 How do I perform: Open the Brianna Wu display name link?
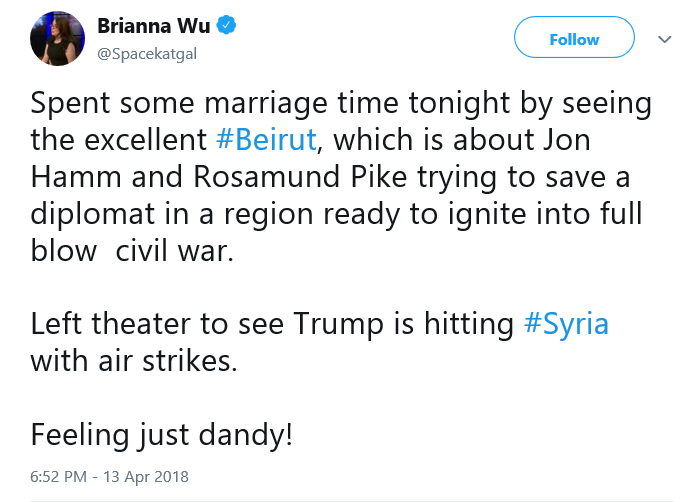153,26
